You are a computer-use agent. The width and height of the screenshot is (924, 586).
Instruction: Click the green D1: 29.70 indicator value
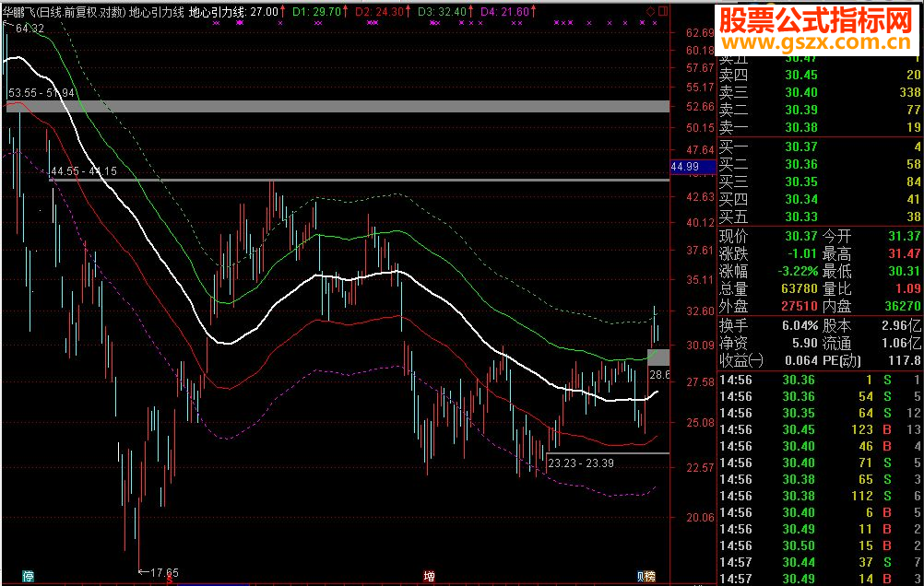pos(316,12)
